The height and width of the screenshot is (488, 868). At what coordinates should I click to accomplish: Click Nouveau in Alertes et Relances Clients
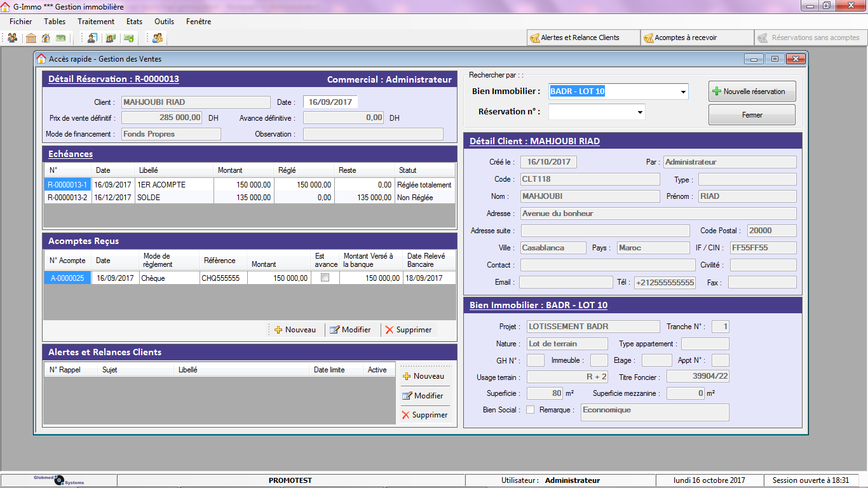pyautogui.click(x=424, y=376)
